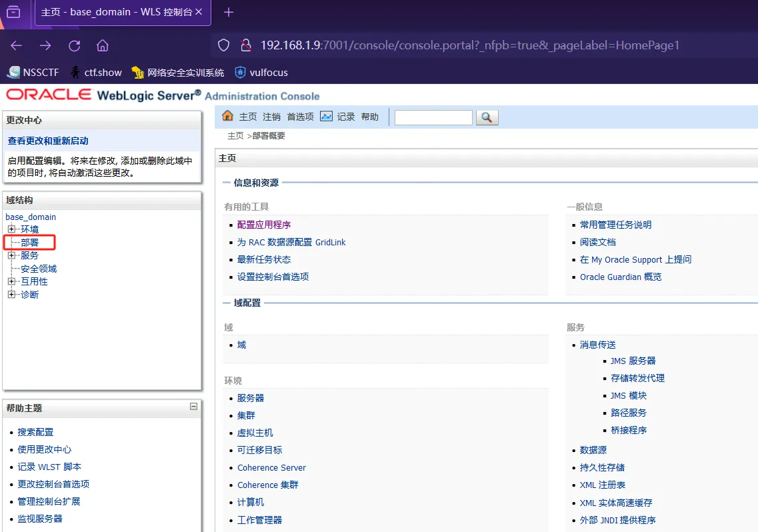758x532 pixels.
Task: Collapse the 帮助主题 panel
Action: [x=193, y=406]
